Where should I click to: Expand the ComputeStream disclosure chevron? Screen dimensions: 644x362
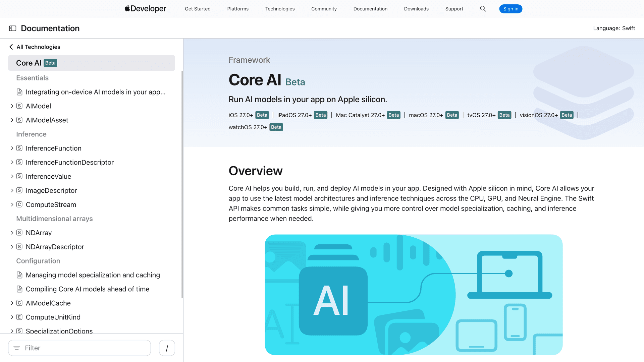click(12, 204)
